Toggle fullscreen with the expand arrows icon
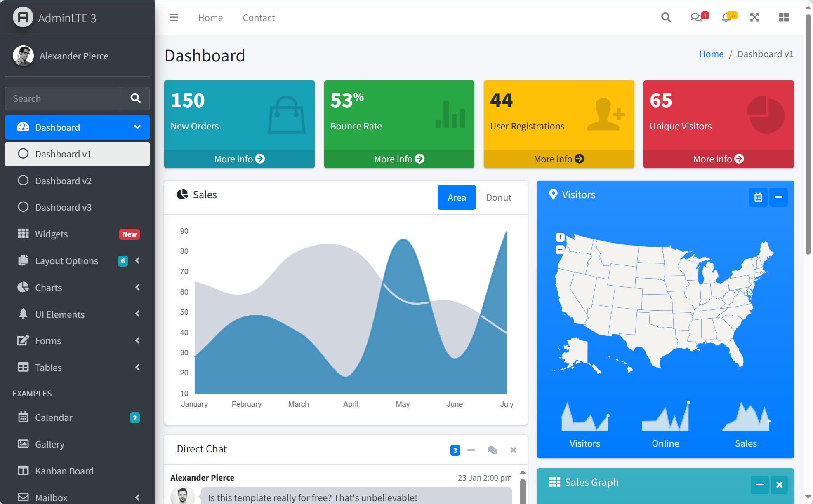Screen dimensions: 813x504 pyautogui.click(x=754, y=18)
